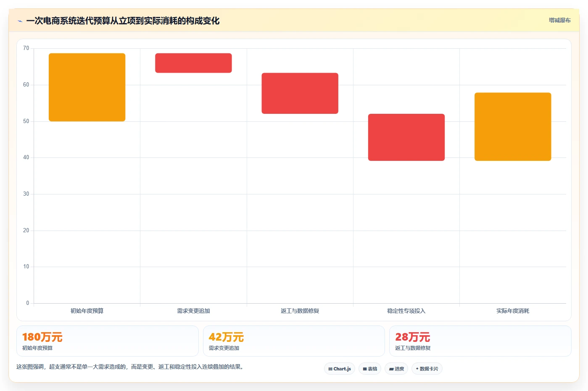Click the y-axis value 50
The width and height of the screenshot is (588, 391).
(x=26, y=121)
